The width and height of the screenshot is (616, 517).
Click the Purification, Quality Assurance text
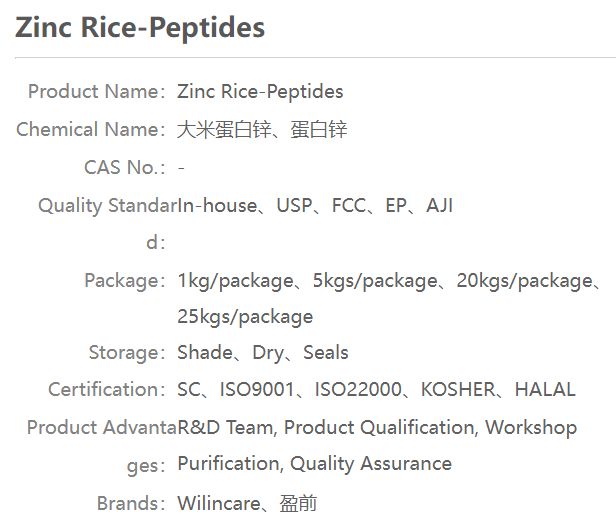(314, 464)
